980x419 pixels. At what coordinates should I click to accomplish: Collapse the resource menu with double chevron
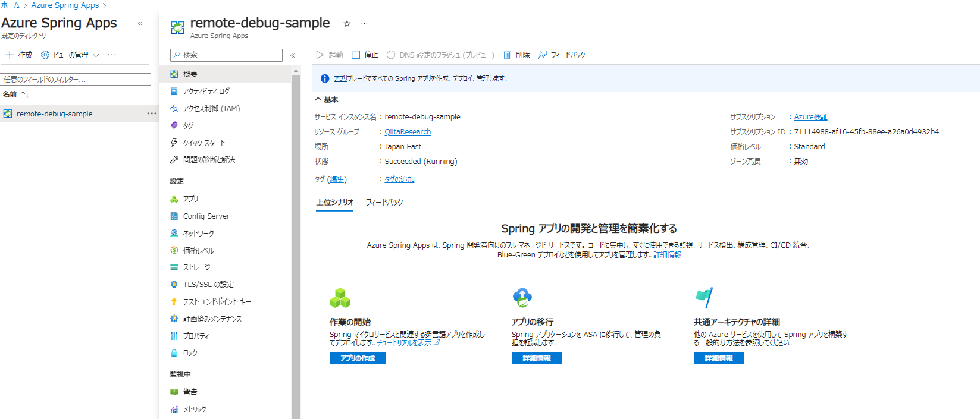coord(293,55)
